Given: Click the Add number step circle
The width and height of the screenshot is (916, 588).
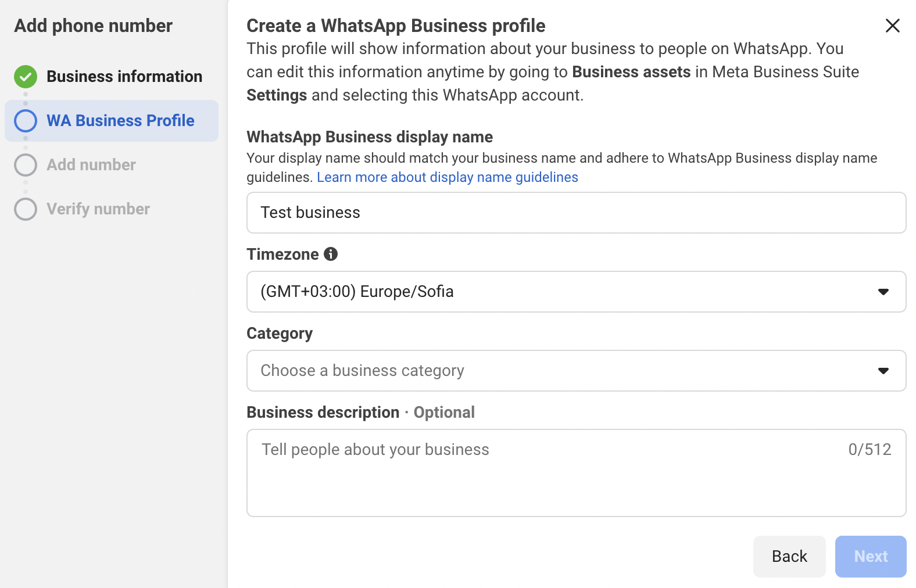Looking at the screenshot, I should (x=26, y=165).
